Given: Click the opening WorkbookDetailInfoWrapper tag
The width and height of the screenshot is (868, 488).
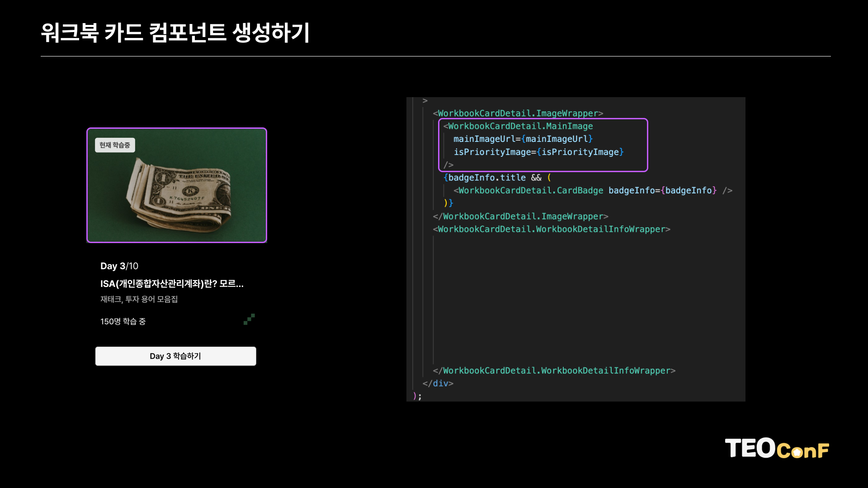Looking at the screenshot, I should [x=551, y=230].
